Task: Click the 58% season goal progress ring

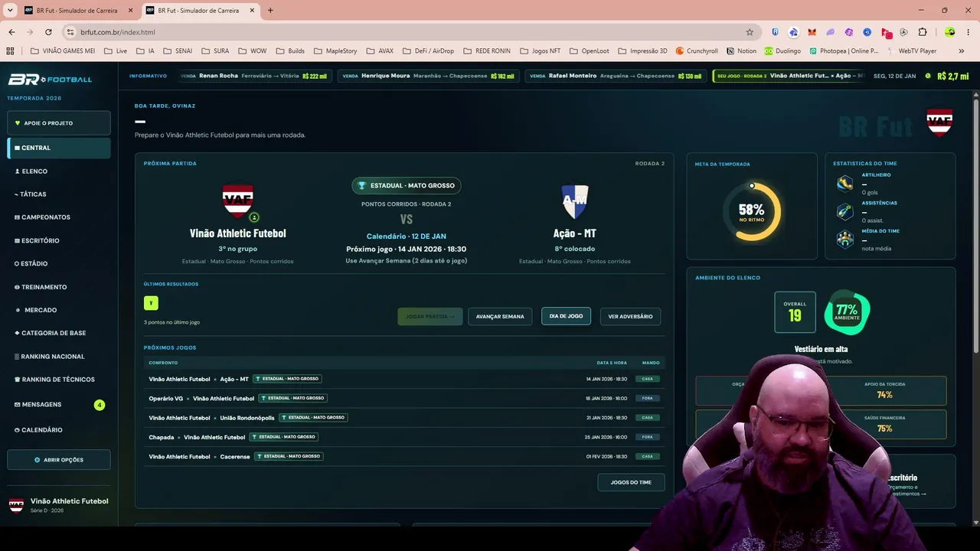Action: (751, 210)
